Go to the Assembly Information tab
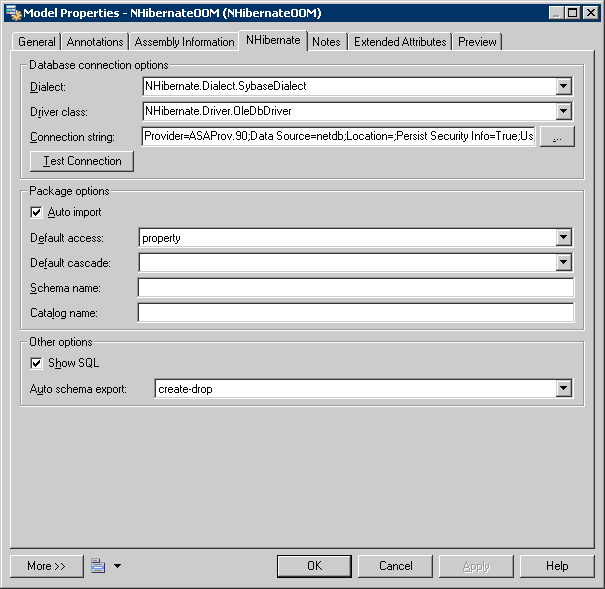 (184, 42)
